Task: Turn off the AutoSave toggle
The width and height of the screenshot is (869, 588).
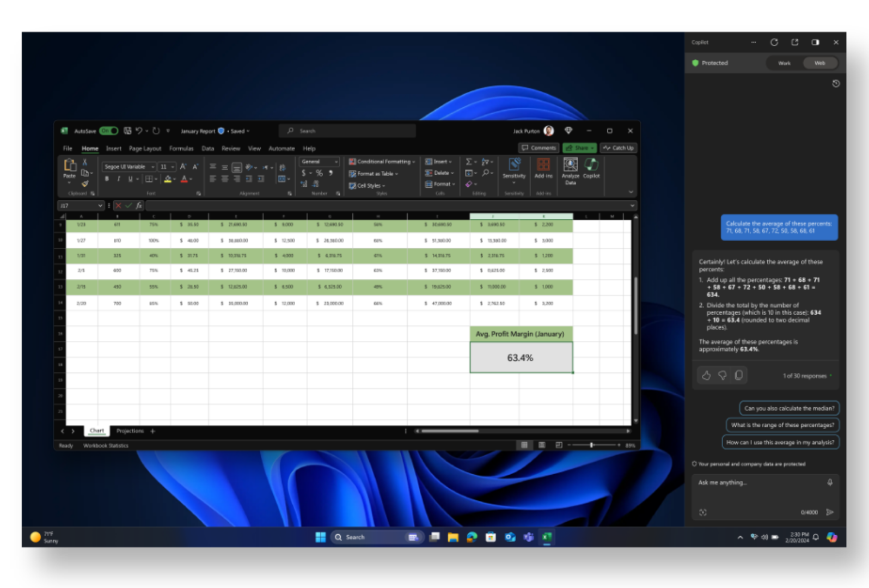Action: point(108,131)
